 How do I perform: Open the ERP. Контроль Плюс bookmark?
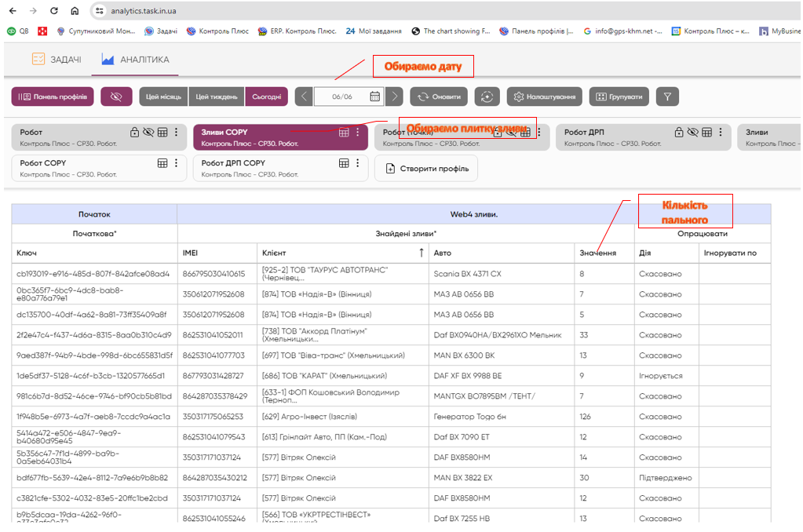coord(297,31)
